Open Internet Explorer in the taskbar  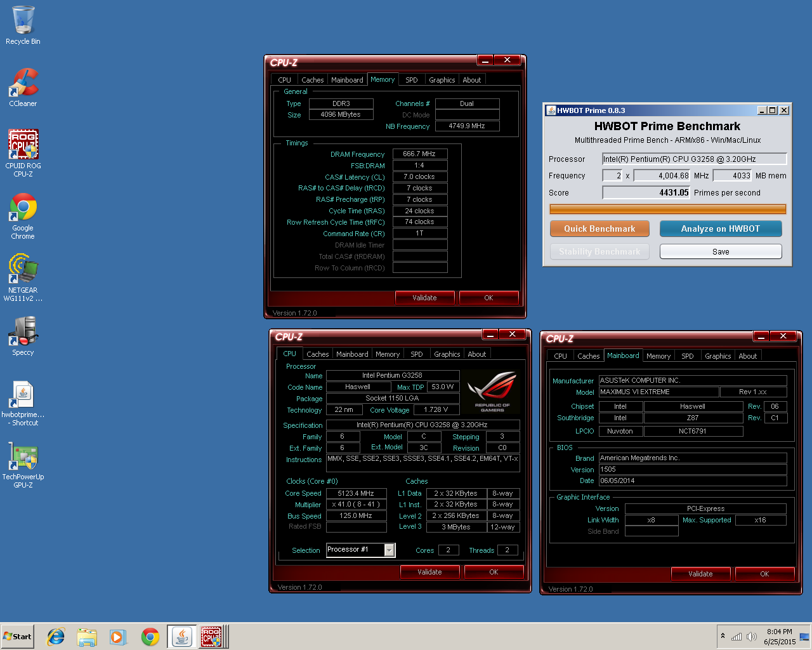click(56, 637)
